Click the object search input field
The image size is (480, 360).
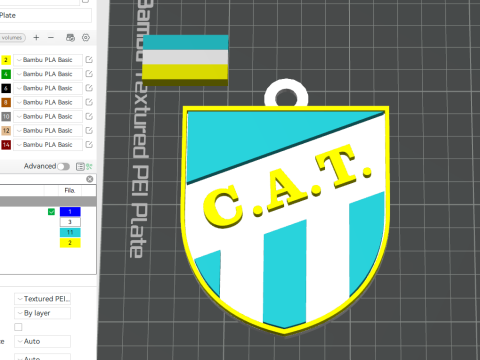(42, 179)
